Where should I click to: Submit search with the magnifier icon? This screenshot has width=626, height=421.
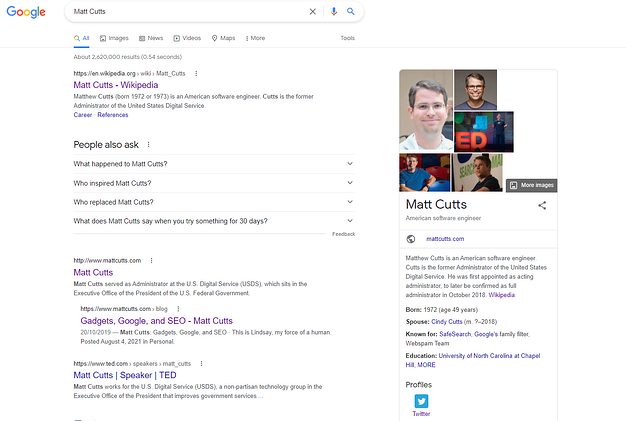point(351,12)
